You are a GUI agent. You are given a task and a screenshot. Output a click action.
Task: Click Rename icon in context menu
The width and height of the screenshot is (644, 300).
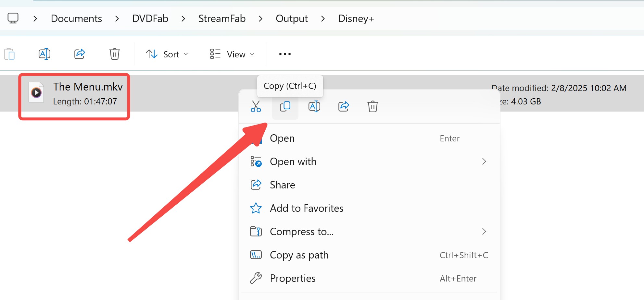(314, 106)
